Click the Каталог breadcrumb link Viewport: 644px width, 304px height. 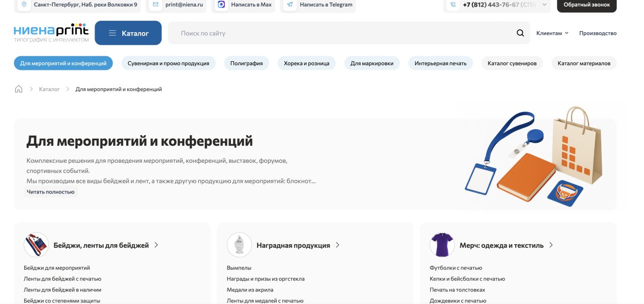pos(49,89)
